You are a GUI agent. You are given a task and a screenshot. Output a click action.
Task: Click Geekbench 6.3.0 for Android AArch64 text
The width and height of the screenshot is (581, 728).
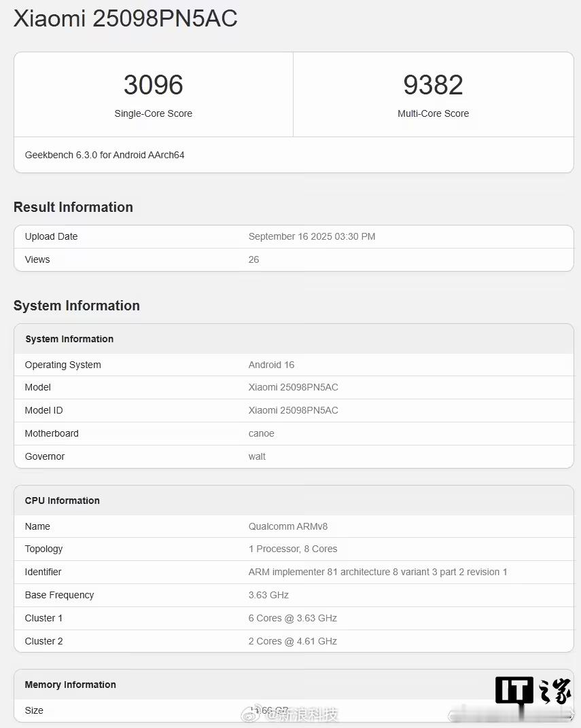coord(105,155)
